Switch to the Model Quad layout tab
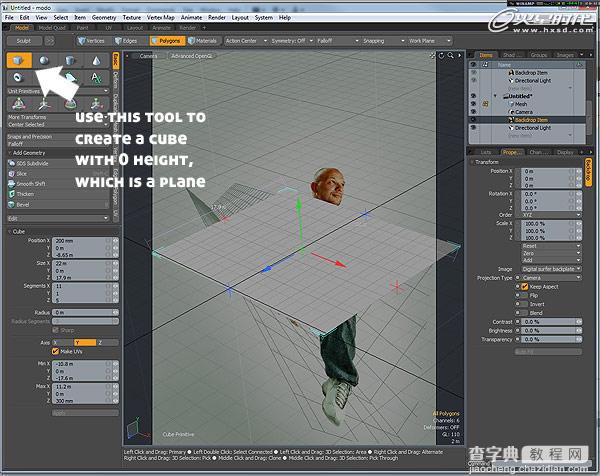The height and width of the screenshot is (476, 600). tap(52, 28)
